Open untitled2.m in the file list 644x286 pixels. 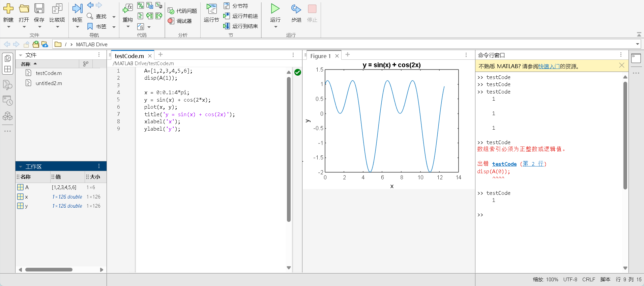(49, 83)
